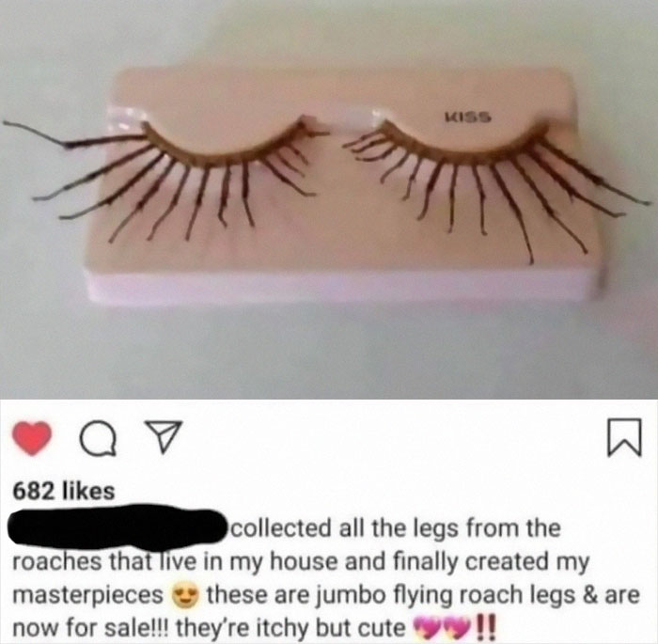The image size is (658, 644).
Task: Save the post with the bookmark icon
Action: pyautogui.click(x=625, y=437)
